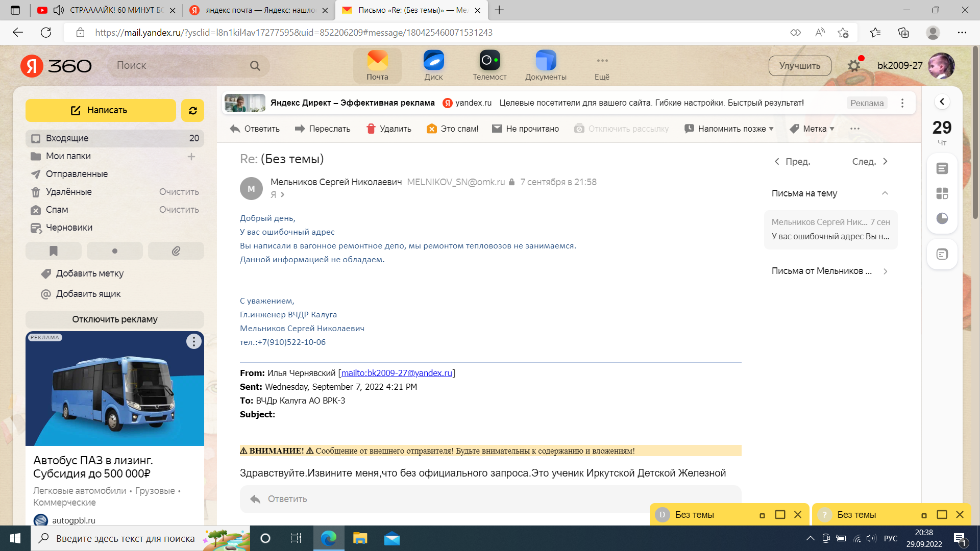Open the Входящие inbox folder
Screen dimensions: 980x551
click(67, 138)
